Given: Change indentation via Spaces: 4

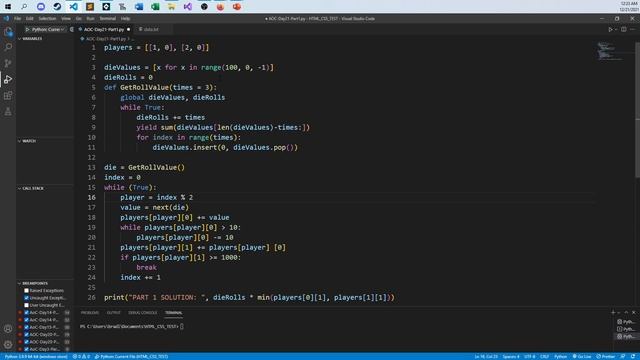Looking at the screenshot, I should point(511,356).
